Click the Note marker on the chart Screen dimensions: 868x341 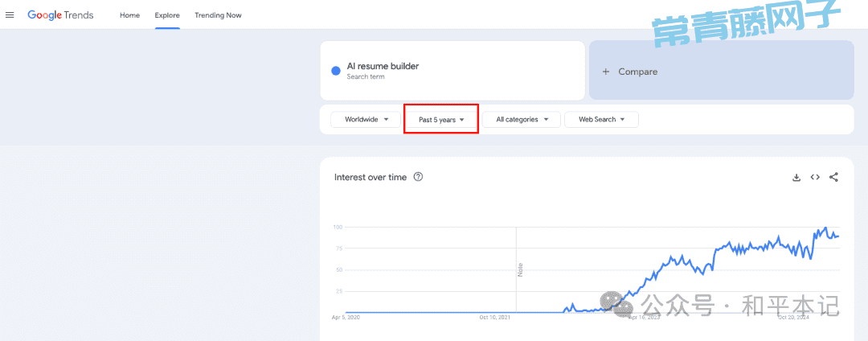point(520,270)
